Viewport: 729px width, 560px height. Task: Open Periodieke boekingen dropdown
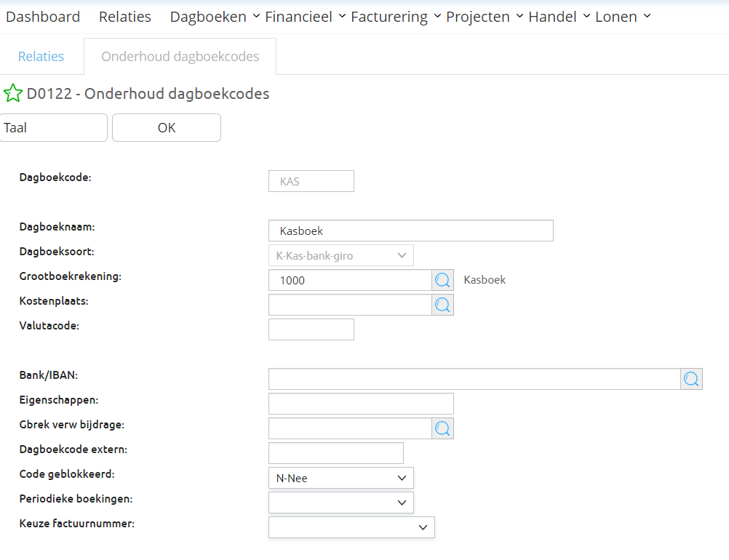coord(340,503)
